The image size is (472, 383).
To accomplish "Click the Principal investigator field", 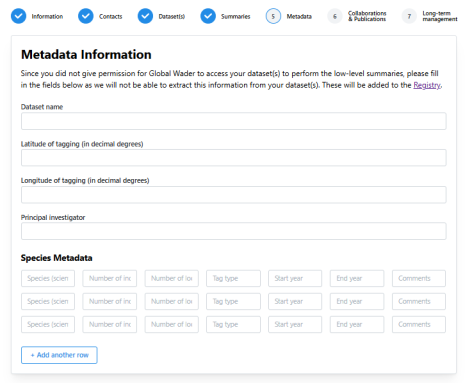I will 234,231.
